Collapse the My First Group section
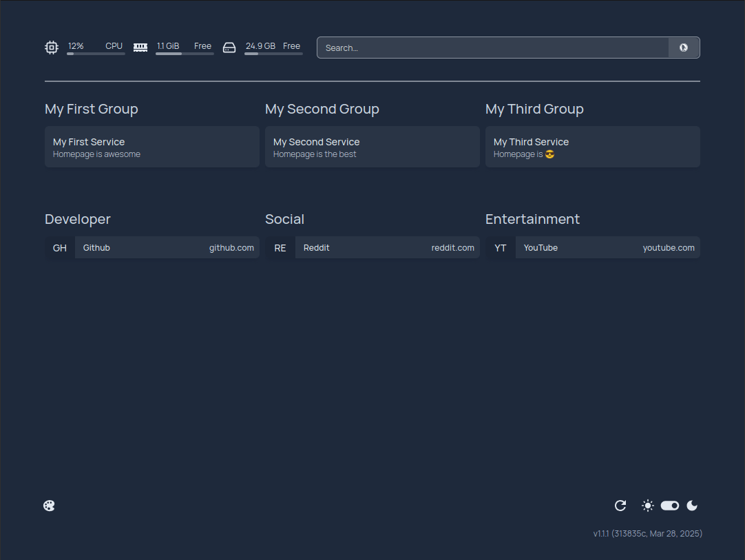Image resolution: width=745 pixels, height=560 pixels. (92, 109)
